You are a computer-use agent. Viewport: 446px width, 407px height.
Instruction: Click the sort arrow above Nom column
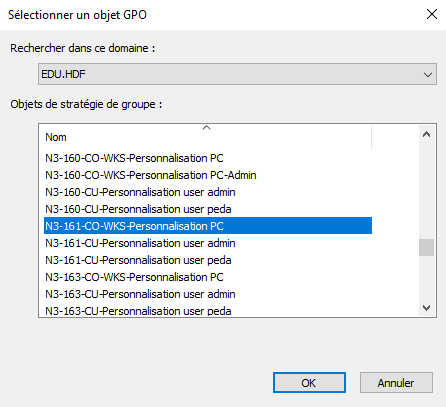tap(207, 127)
